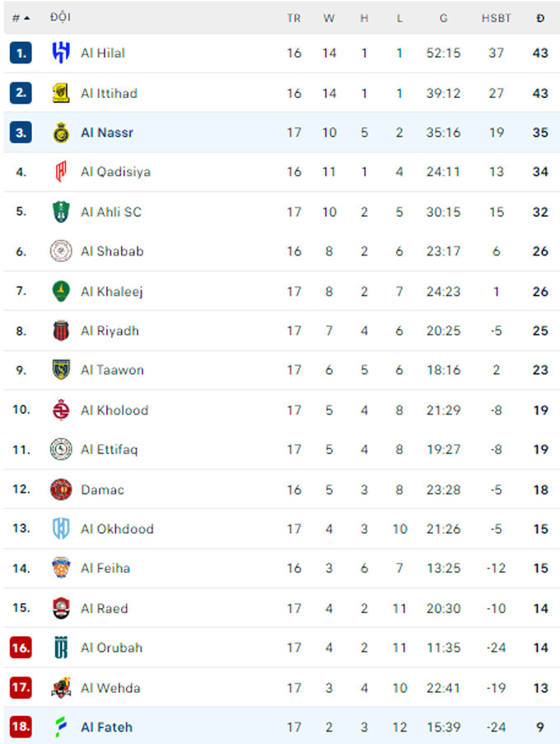Viewport: 560px width, 744px height.
Task: Click the Al Fateh club logo
Action: pos(61,727)
